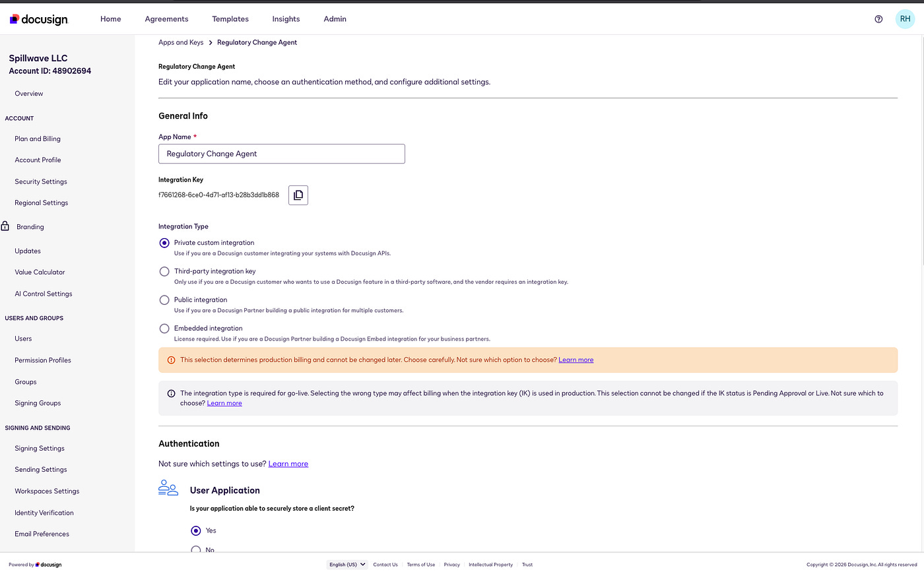
Task: Open Signing Groups in sidebar
Action: tap(38, 403)
